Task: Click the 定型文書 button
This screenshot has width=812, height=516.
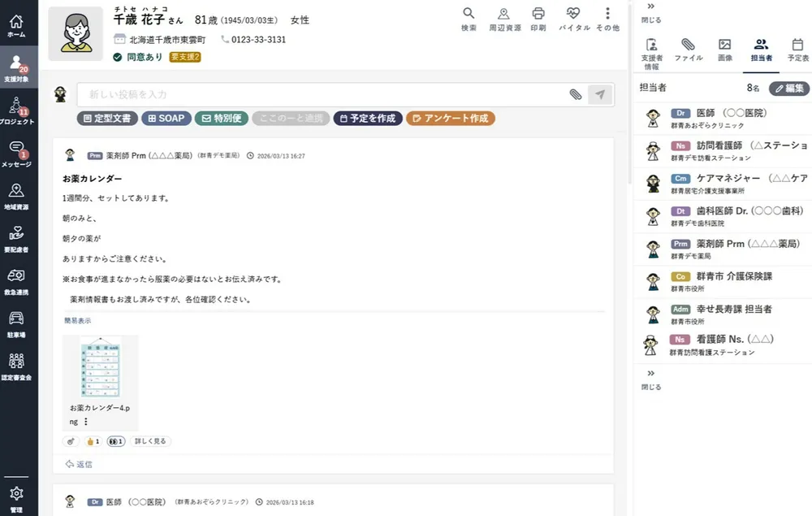Action: pos(107,118)
